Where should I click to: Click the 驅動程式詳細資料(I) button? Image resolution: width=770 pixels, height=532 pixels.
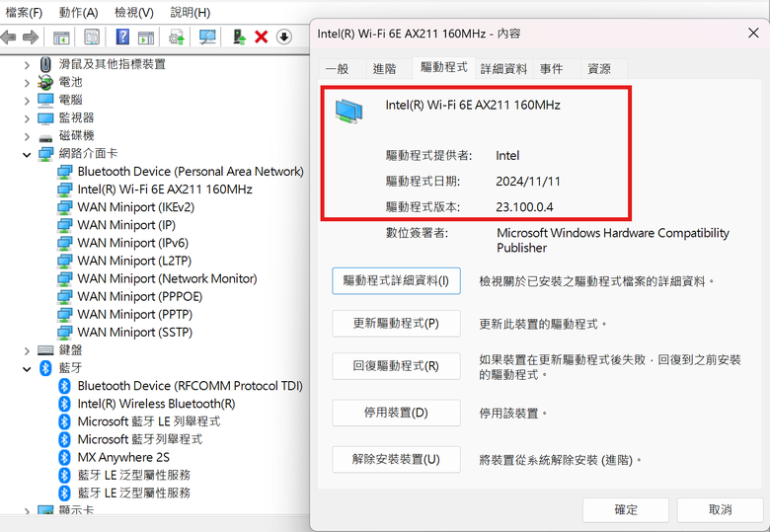[x=396, y=280]
